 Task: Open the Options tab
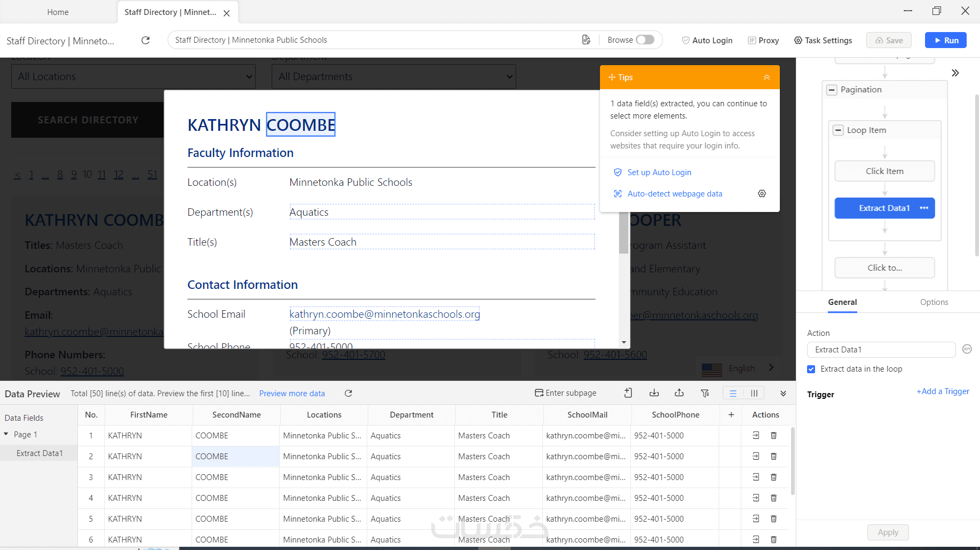(x=934, y=302)
